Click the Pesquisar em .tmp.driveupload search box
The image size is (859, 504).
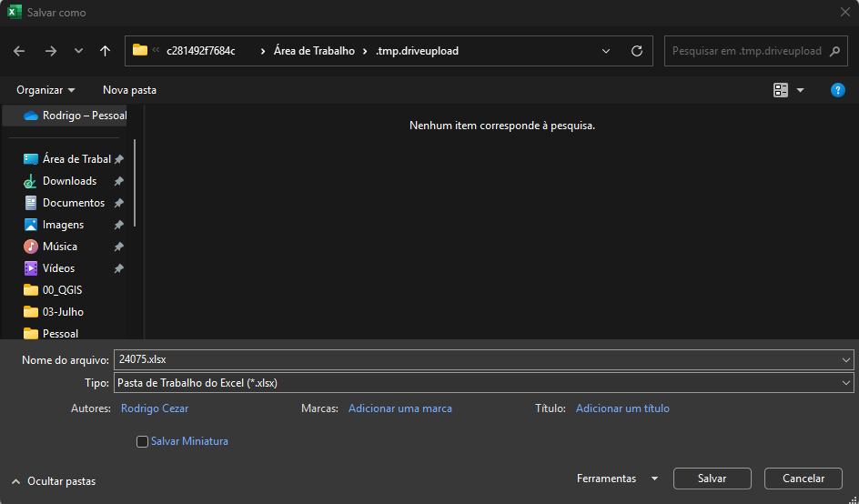[x=756, y=51]
